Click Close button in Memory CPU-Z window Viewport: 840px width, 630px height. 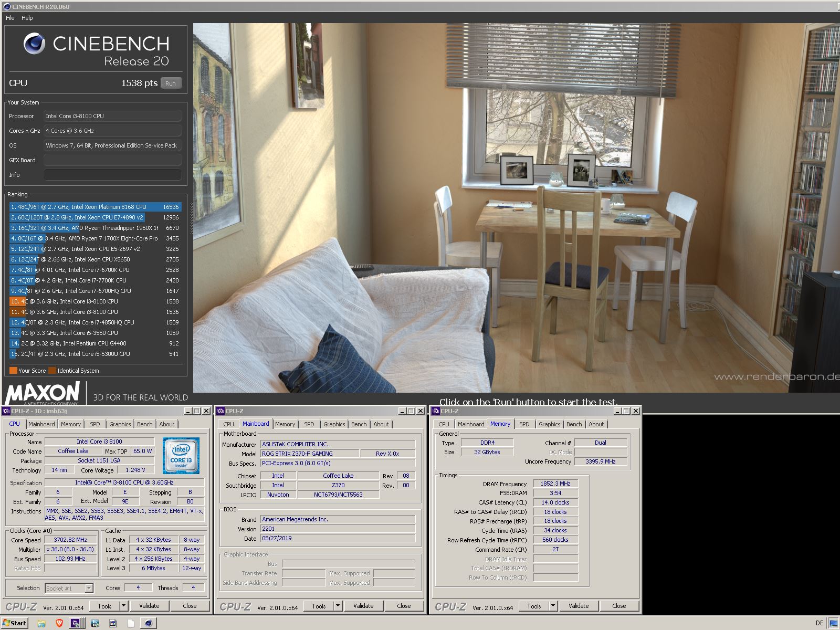619,606
